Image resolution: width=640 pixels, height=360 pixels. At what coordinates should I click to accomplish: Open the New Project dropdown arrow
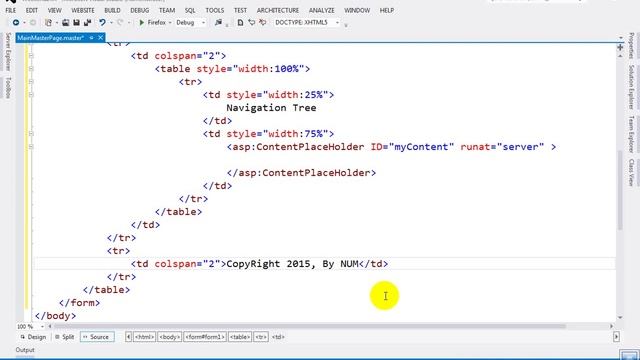click(56, 23)
